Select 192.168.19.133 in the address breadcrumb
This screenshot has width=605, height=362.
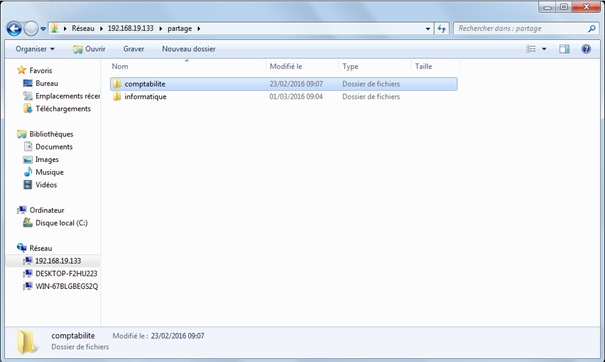[130, 29]
